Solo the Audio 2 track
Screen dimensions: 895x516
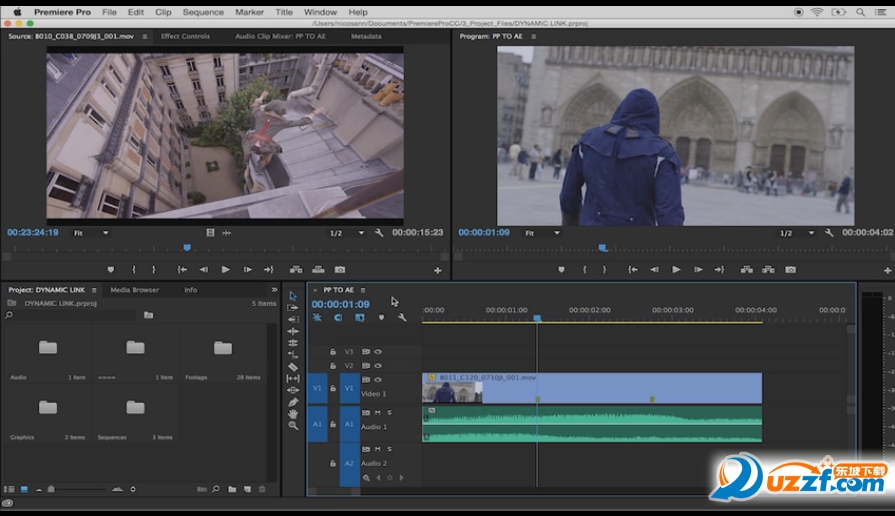coord(389,450)
